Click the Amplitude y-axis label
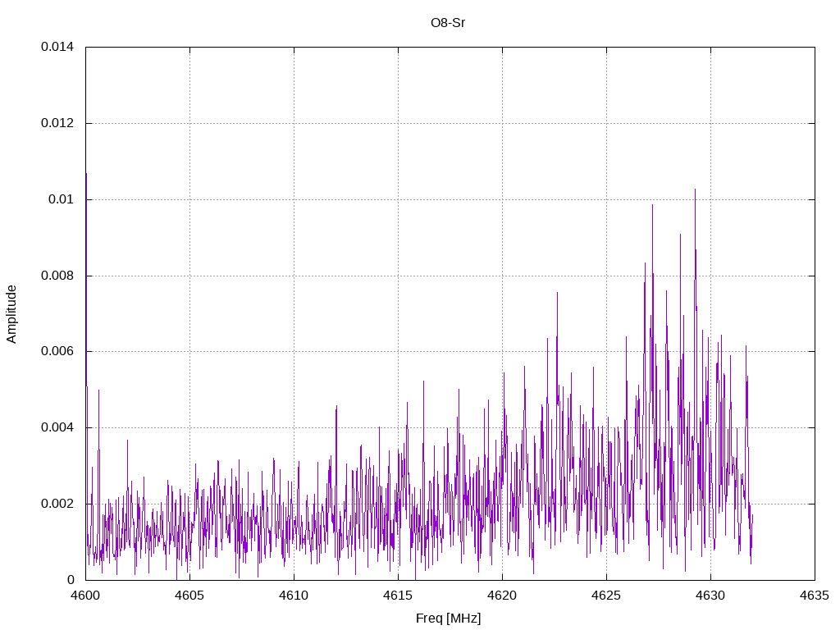The width and height of the screenshot is (840, 630). click(11, 314)
